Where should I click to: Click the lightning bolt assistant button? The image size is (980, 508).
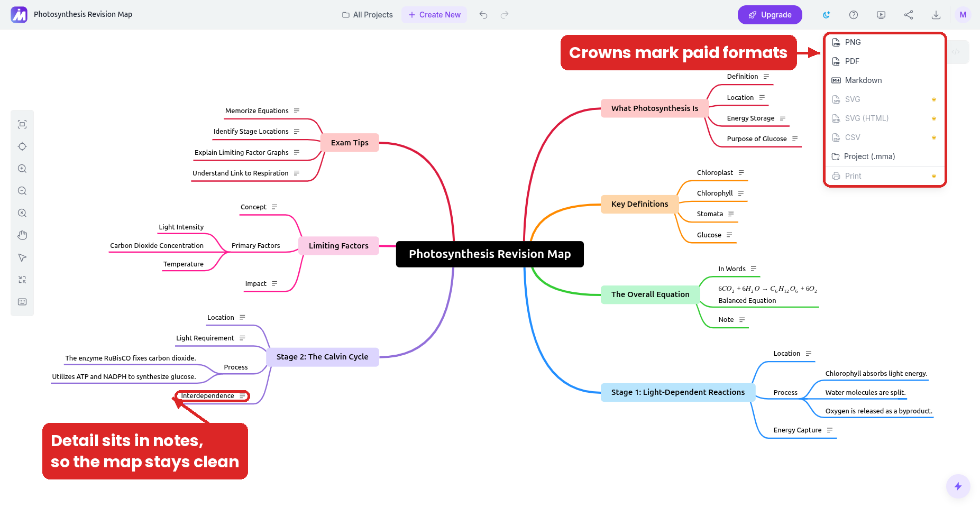[x=958, y=486]
